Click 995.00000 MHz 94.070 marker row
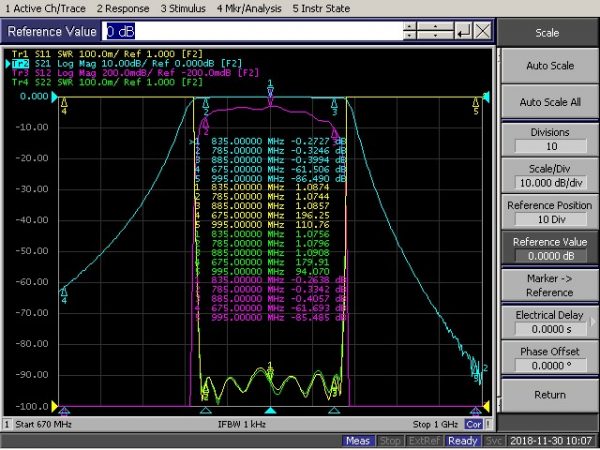The height and width of the screenshot is (450, 600). pyautogui.click(x=262, y=272)
